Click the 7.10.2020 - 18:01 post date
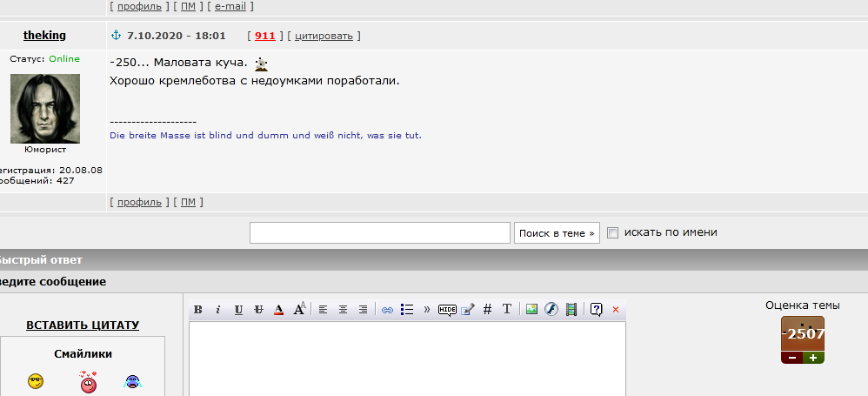The image size is (868, 396). pyautogui.click(x=176, y=36)
